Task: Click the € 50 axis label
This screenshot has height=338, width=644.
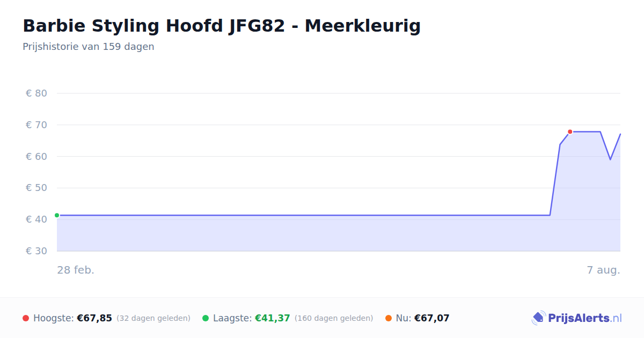Action: coord(36,188)
